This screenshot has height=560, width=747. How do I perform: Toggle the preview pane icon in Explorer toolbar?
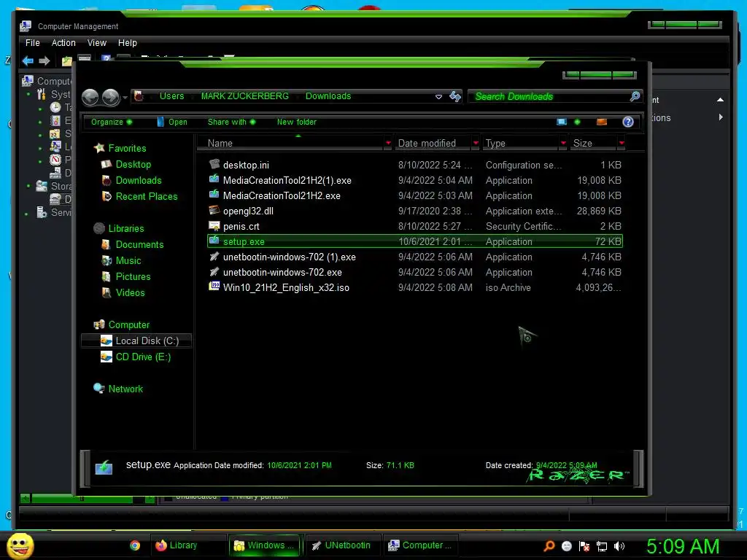coord(602,122)
